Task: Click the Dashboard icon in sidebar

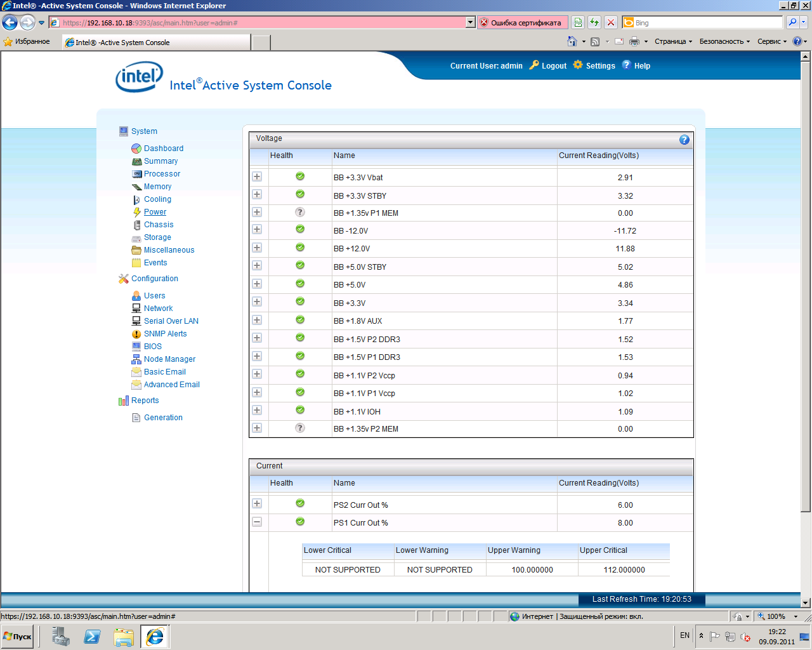Action: (x=136, y=149)
